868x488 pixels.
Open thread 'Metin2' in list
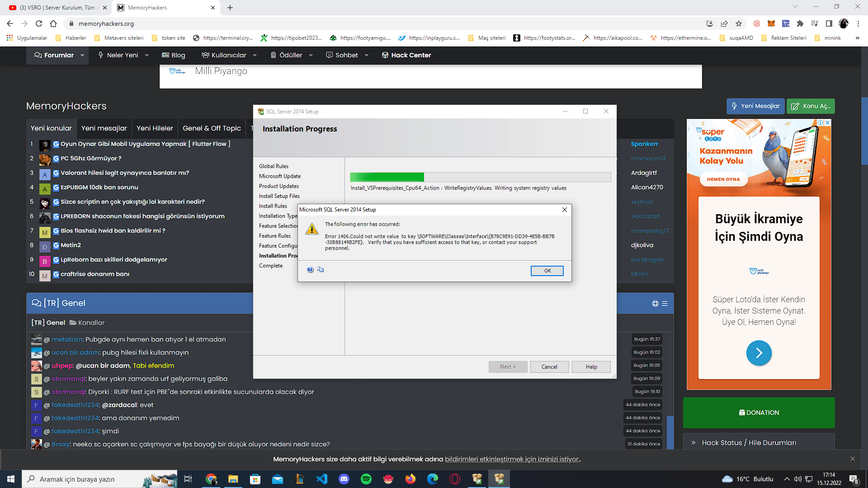[x=71, y=245]
